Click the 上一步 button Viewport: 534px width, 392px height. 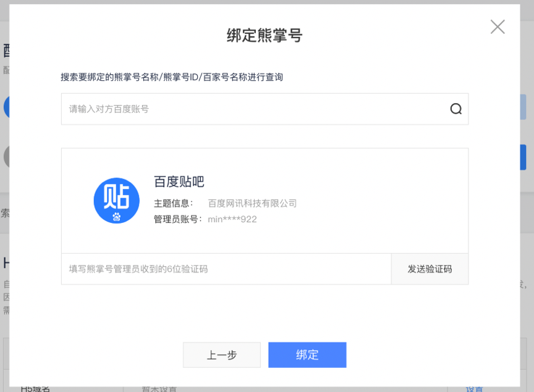[222, 355]
